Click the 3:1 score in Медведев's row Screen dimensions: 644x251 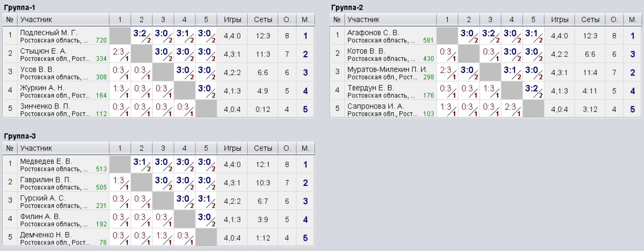[x=141, y=164]
